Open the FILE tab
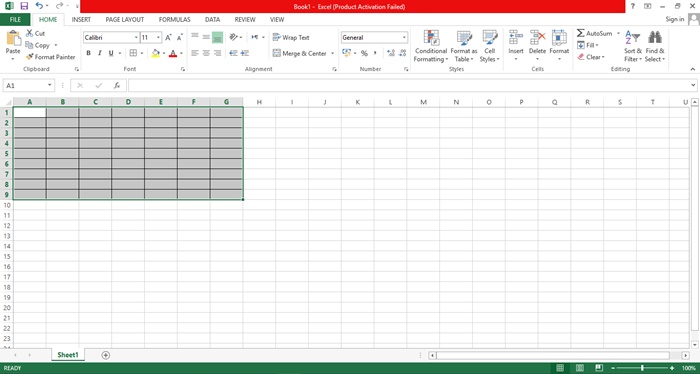 pyautogui.click(x=15, y=19)
